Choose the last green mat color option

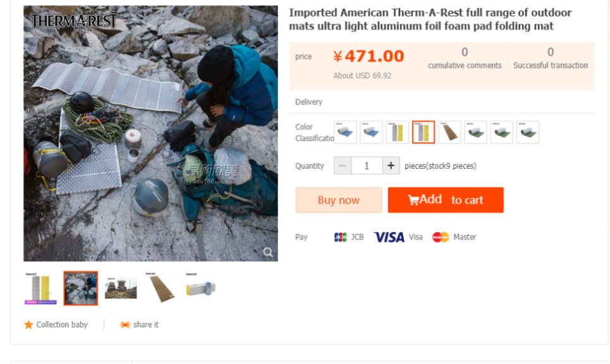528,132
